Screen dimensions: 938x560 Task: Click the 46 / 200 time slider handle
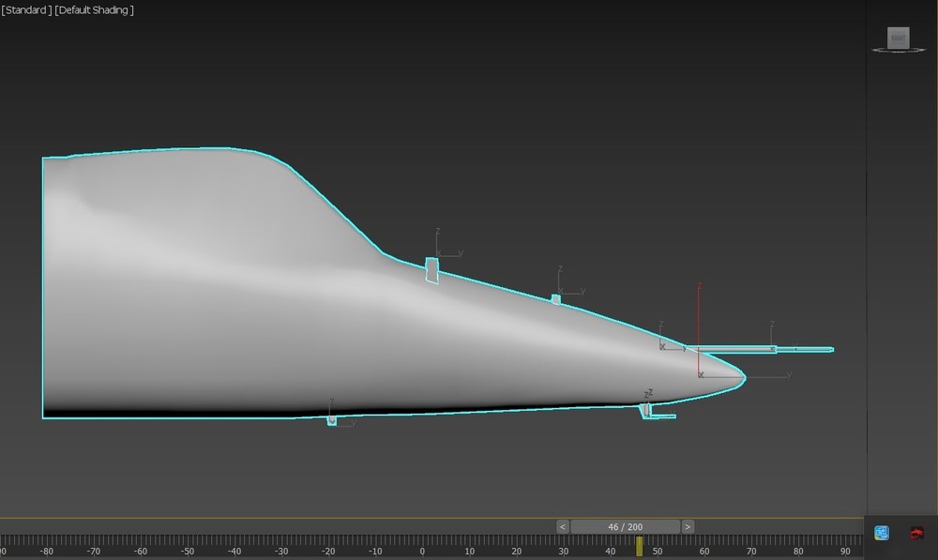pyautogui.click(x=625, y=527)
